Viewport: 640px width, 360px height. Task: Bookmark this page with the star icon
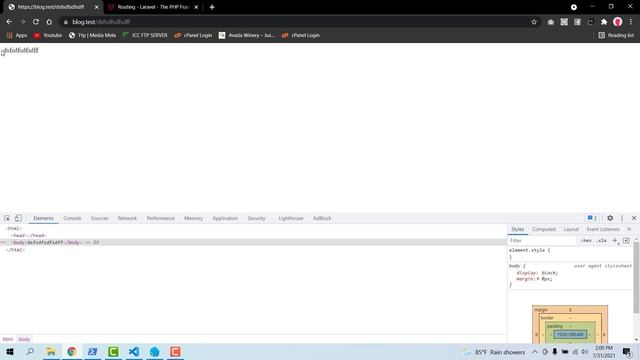click(x=534, y=22)
